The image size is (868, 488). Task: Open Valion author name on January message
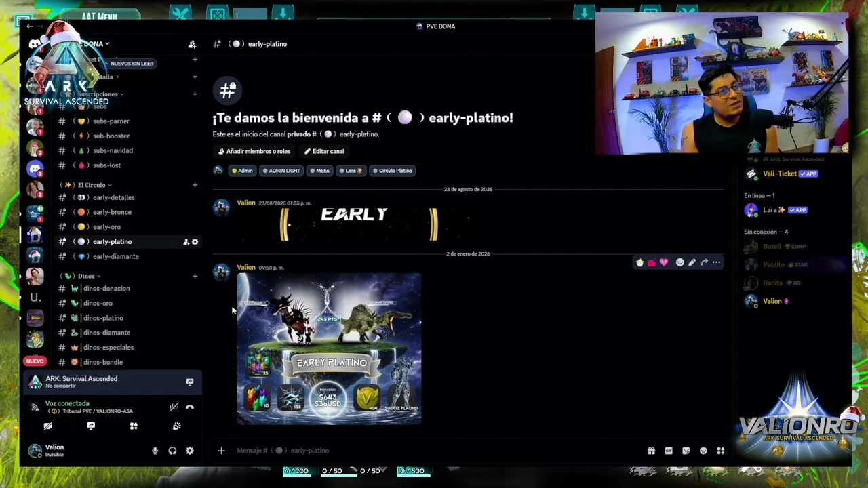coord(246,268)
